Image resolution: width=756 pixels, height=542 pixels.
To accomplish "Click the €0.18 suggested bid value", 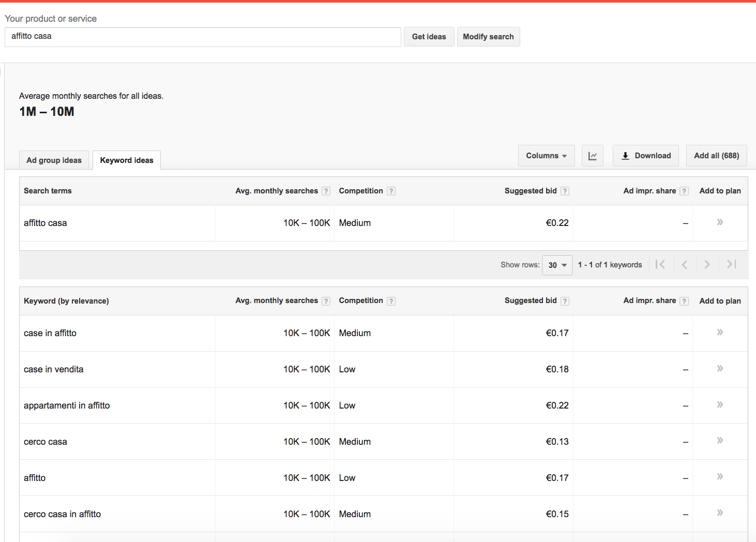I will pyautogui.click(x=557, y=369).
